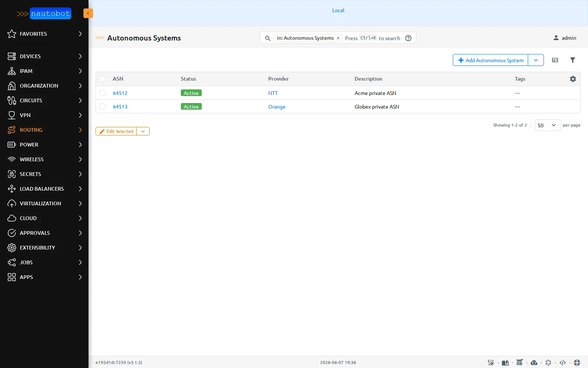The height and width of the screenshot is (368, 588).
Task: Remove the 'in: Autonomous Systems' search filter
Action: 338,38
